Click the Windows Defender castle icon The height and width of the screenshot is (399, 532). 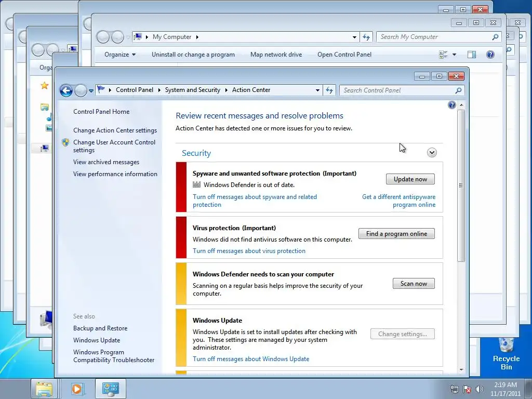pyautogui.click(x=196, y=184)
